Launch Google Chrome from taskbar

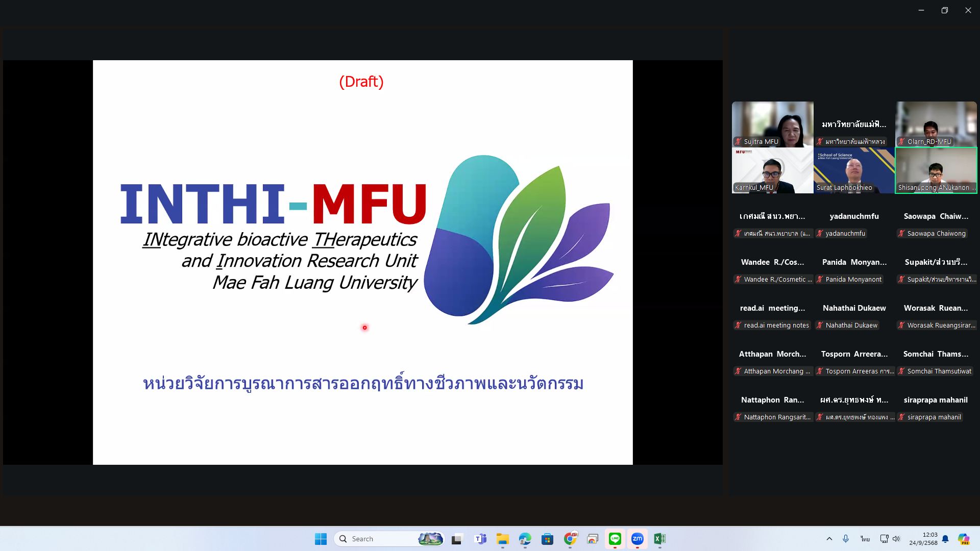point(570,539)
